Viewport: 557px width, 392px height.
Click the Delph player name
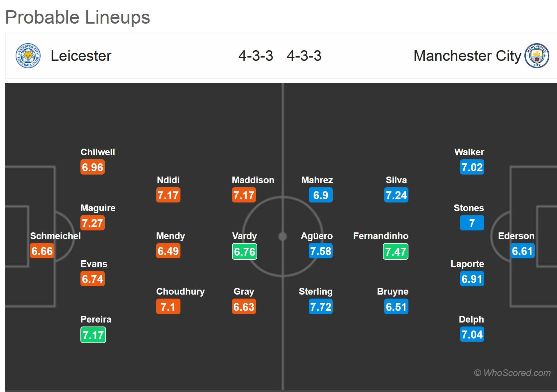(471, 320)
